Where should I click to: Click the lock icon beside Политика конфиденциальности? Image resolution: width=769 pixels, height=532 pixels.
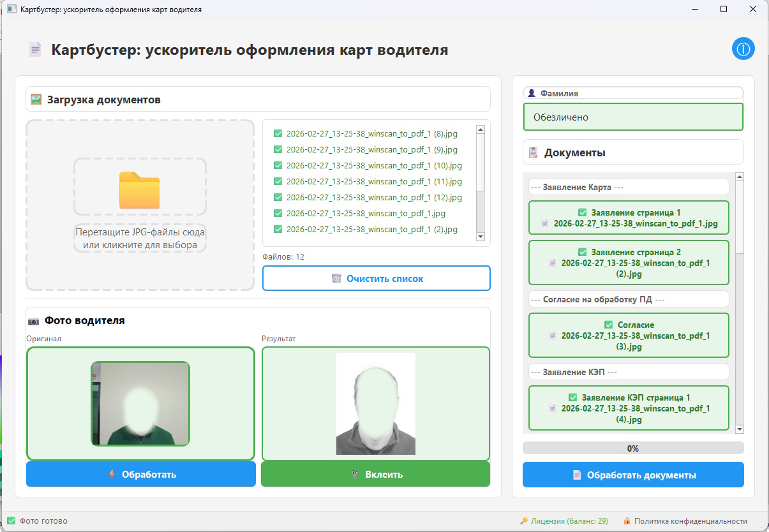pyautogui.click(x=627, y=521)
